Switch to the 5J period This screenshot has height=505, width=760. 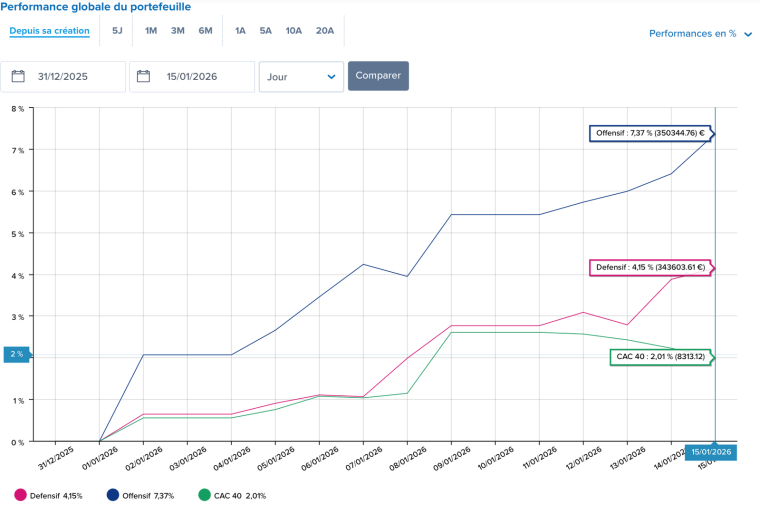click(x=117, y=31)
